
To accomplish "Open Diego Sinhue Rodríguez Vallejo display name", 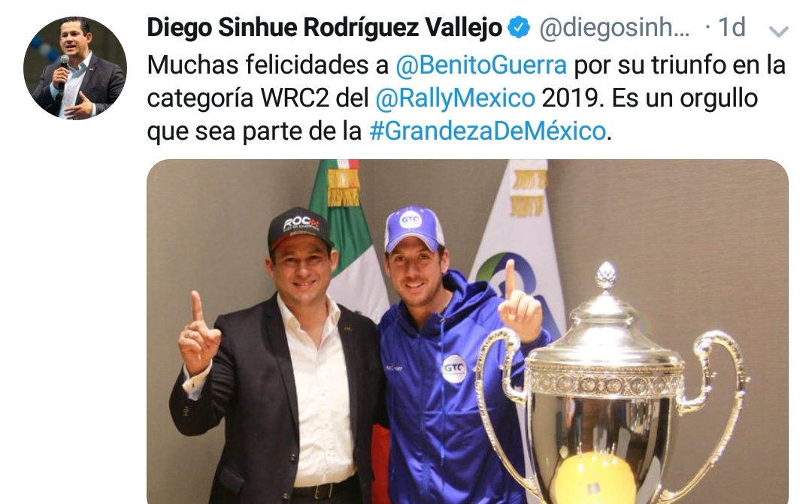I will [x=325, y=28].
